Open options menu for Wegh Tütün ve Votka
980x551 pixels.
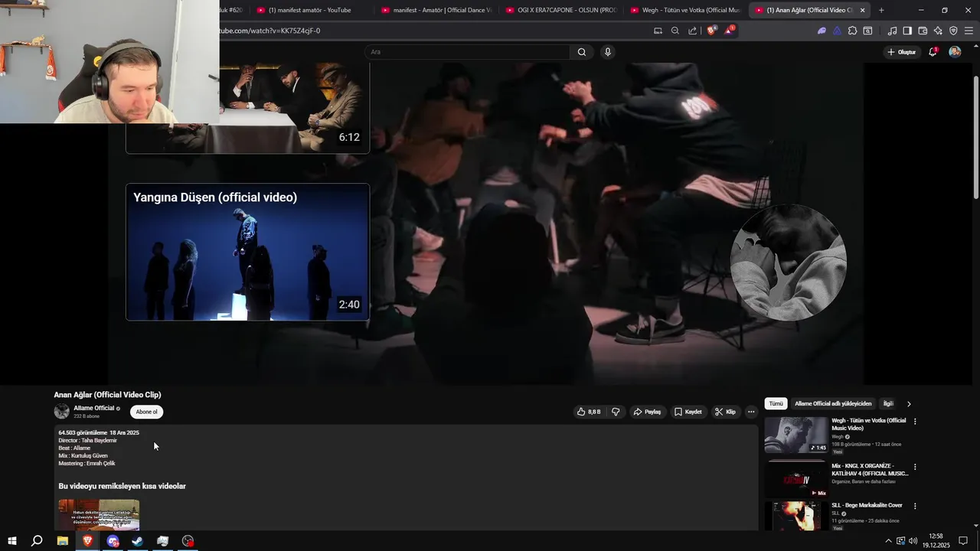(x=915, y=421)
